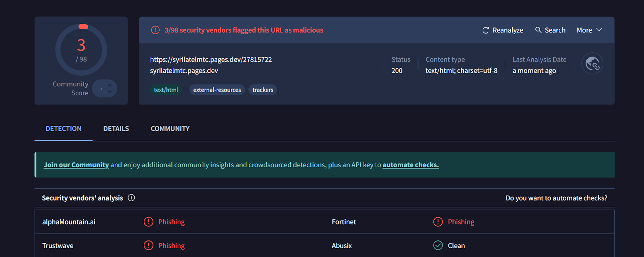This screenshot has height=257, width=644.
Task: Click the Community Score label
Action: 70,88
